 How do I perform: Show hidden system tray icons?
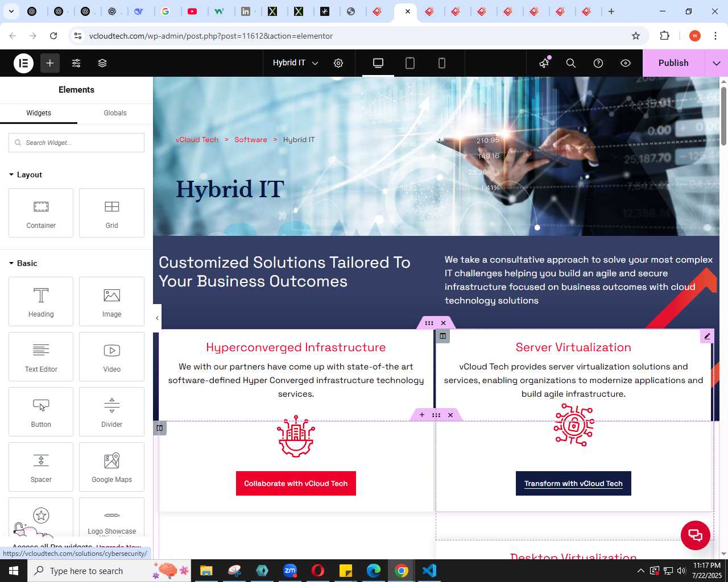click(x=640, y=571)
